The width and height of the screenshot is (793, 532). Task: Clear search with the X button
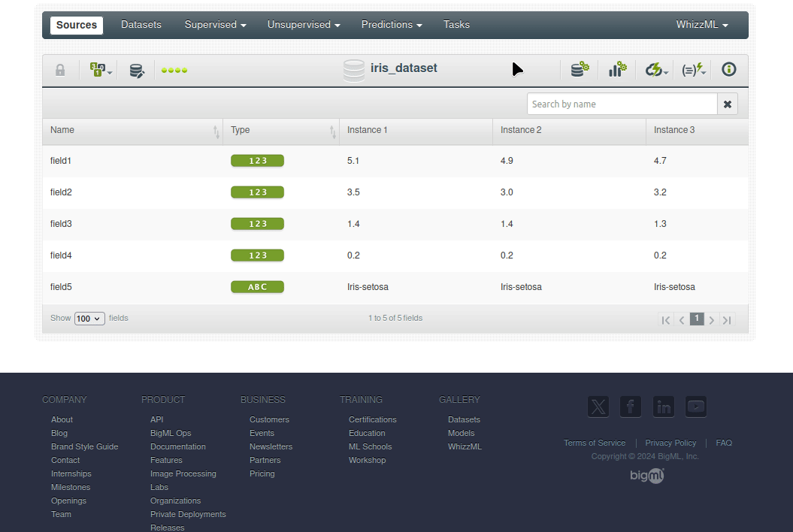click(728, 104)
